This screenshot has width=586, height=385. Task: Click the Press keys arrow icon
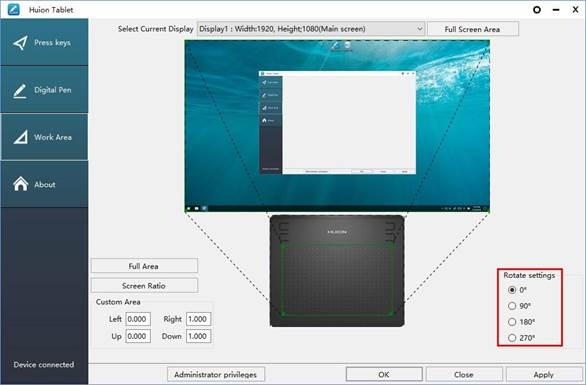click(x=20, y=43)
